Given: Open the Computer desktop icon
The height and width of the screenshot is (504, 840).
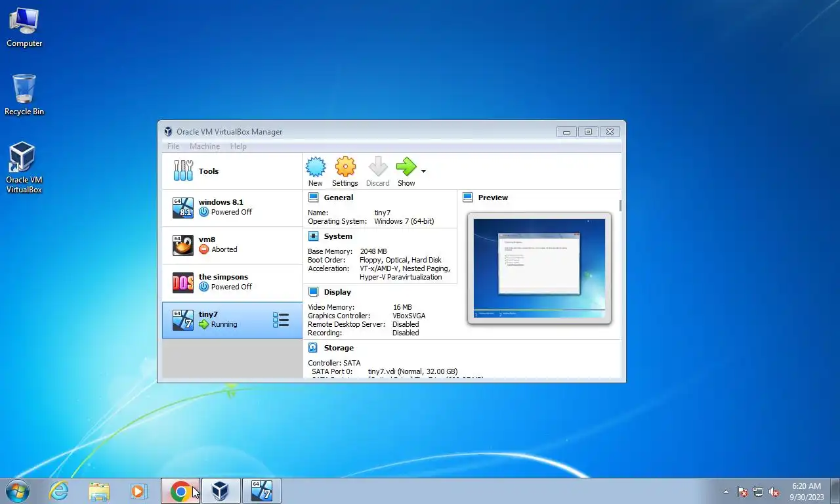Looking at the screenshot, I should (24, 28).
